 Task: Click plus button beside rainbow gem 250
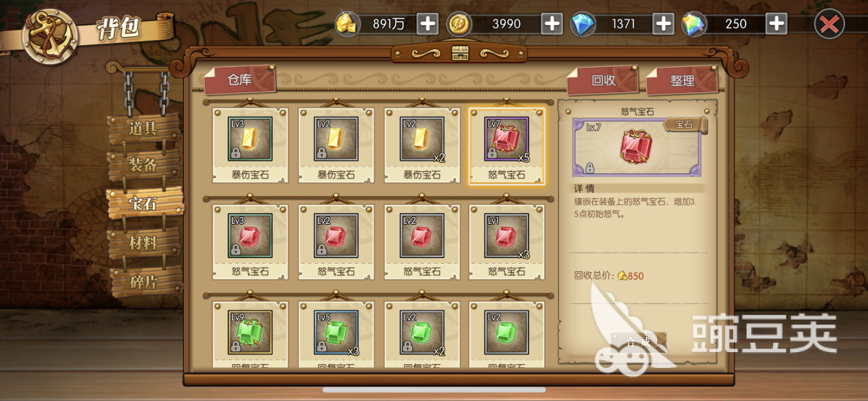776,24
